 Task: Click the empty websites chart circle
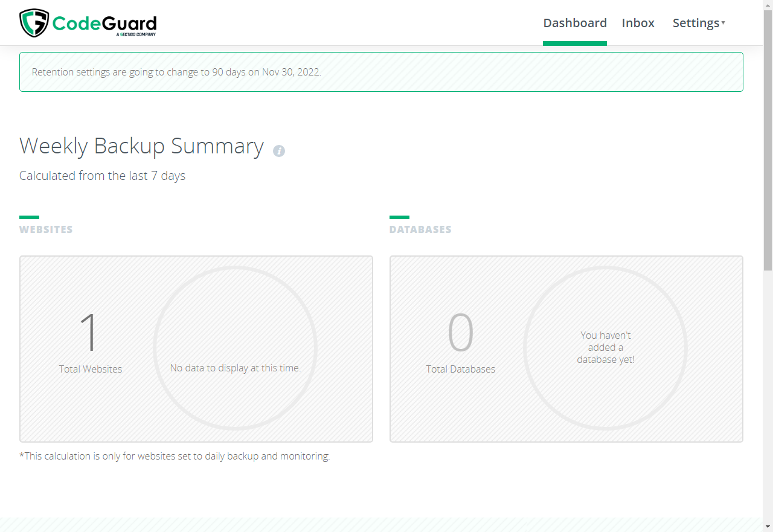point(236,348)
